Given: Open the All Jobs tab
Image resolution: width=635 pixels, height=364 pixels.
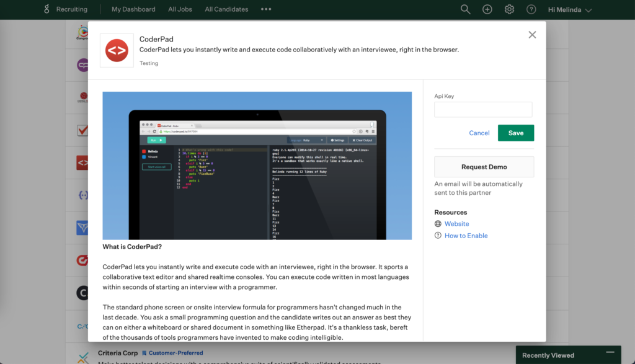Looking at the screenshot, I should [180, 9].
